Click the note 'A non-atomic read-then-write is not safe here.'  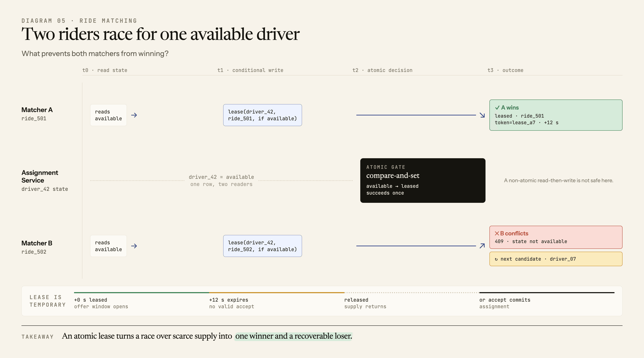[558, 180]
